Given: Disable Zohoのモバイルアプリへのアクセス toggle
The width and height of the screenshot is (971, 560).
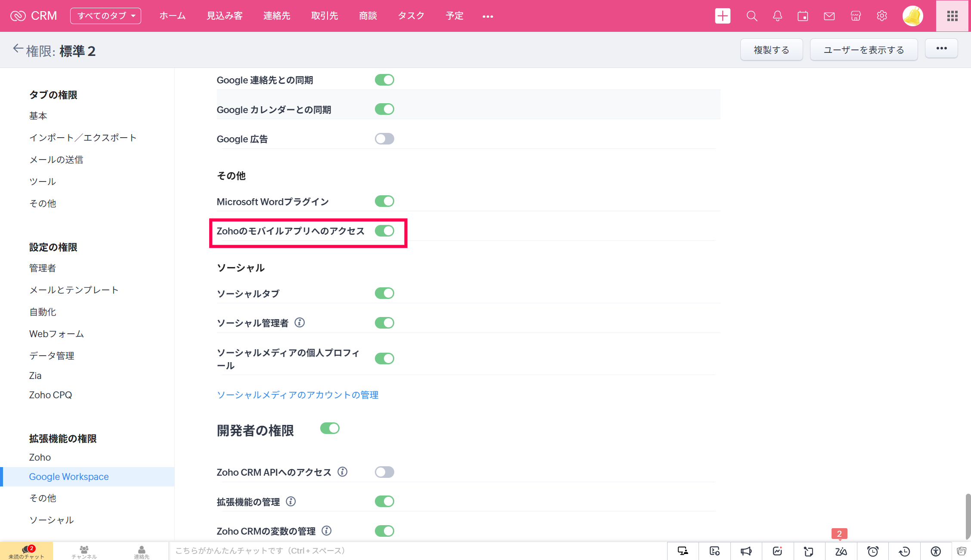Looking at the screenshot, I should point(384,231).
